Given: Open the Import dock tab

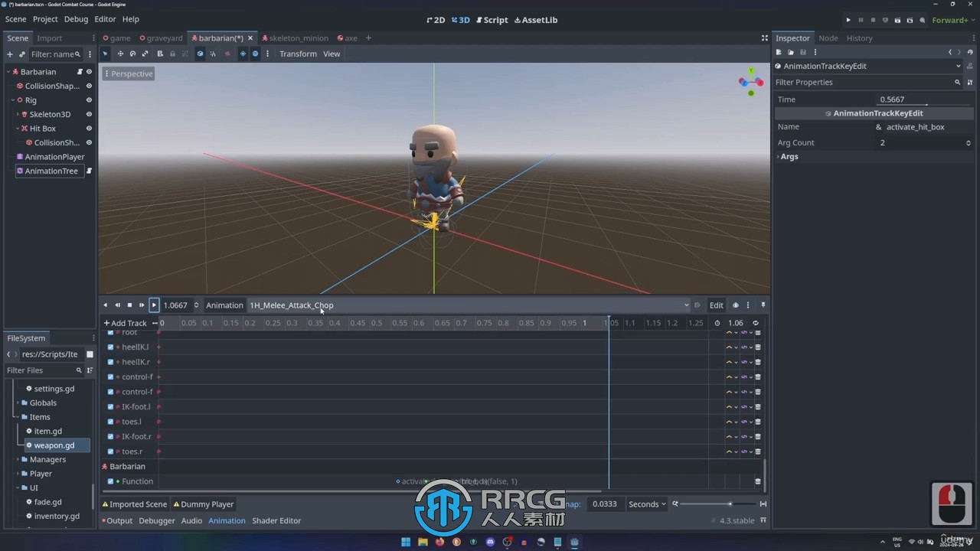Looking at the screenshot, I should point(49,37).
